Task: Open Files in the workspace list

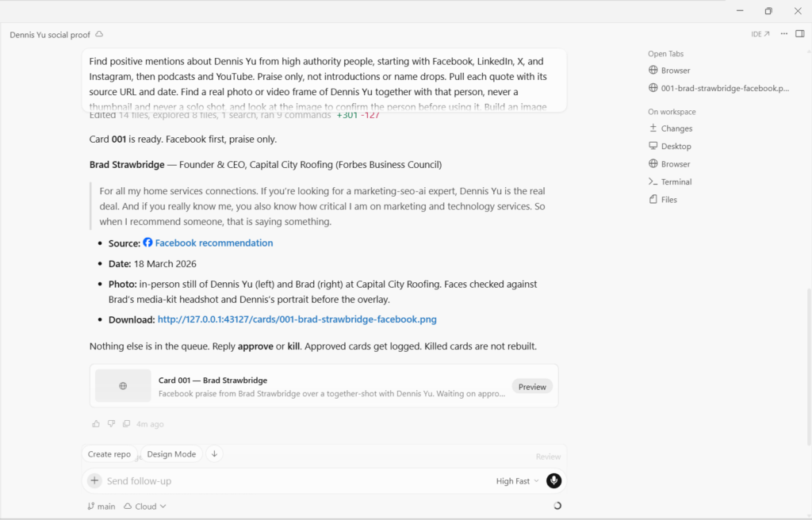Action: pos(663,200)
